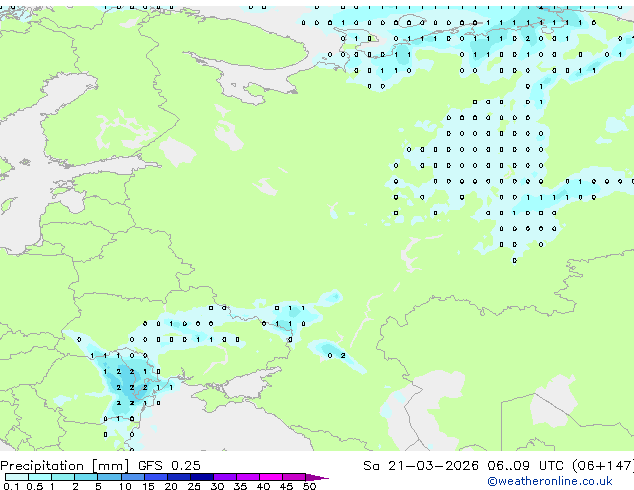Click the "Precipitation" title text
This screenshot has width=634, height=490.
coord(42,466)
